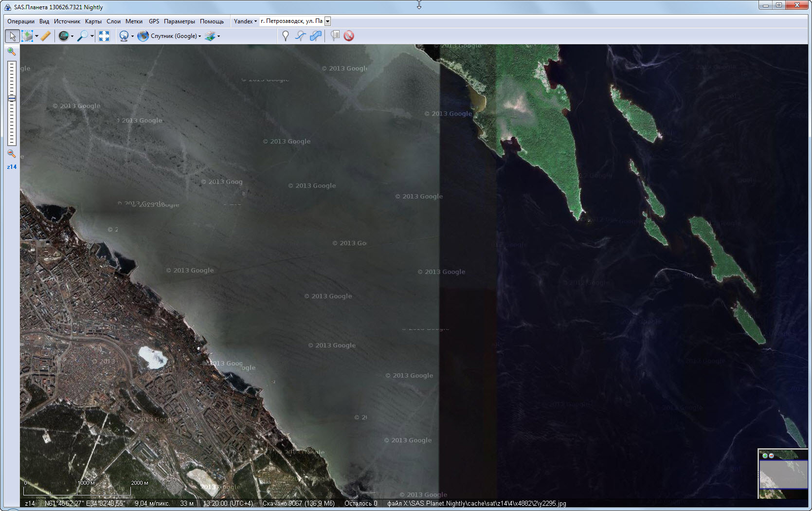
Task: Click the add placemark pin icon
Action: click(x=286, y=36)
